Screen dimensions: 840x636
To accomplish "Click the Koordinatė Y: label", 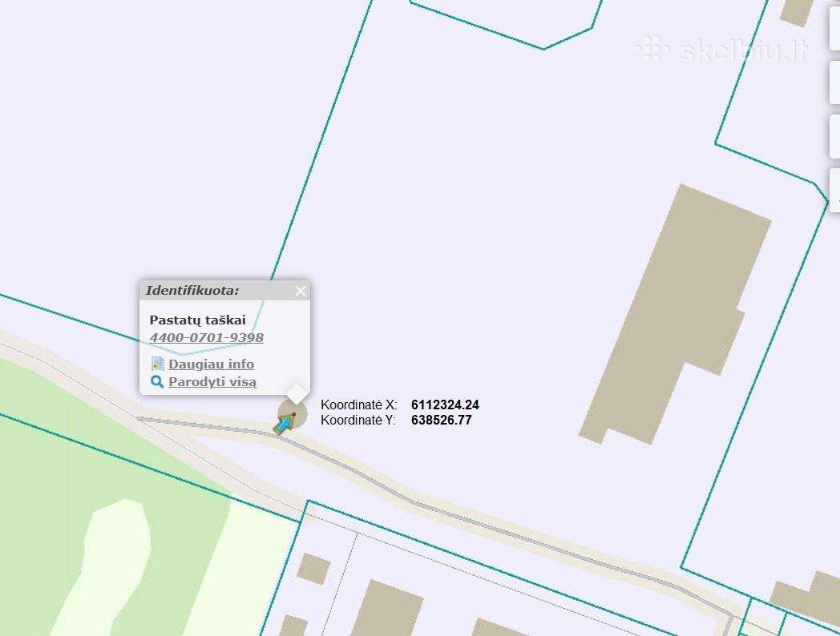I will click(357, 421).
